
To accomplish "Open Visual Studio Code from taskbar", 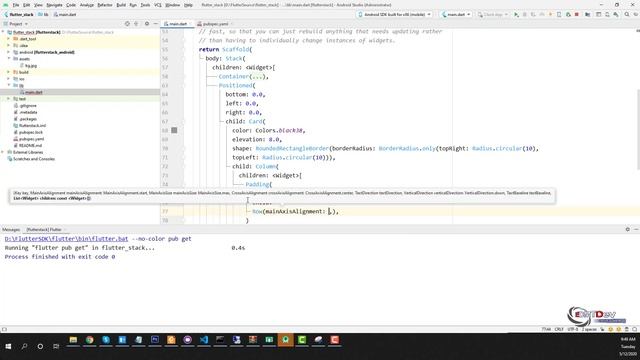I will (204, 340).
